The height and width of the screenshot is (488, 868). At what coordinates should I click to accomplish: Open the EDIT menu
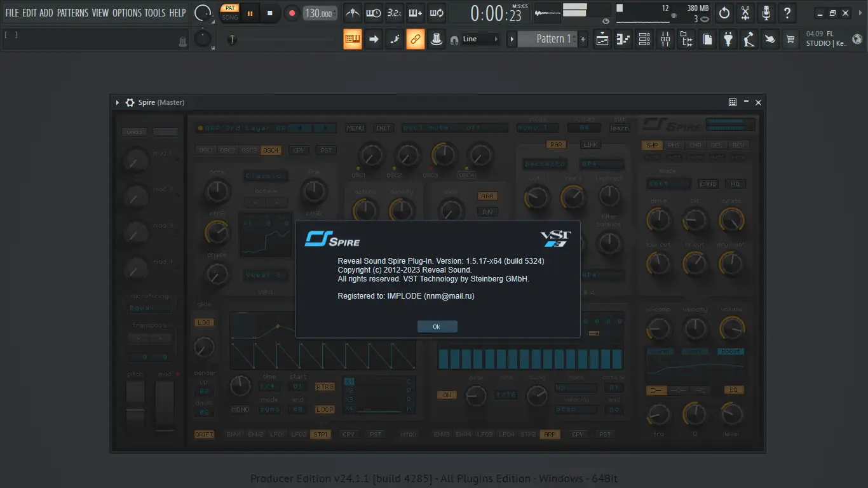tap(29, 13)
